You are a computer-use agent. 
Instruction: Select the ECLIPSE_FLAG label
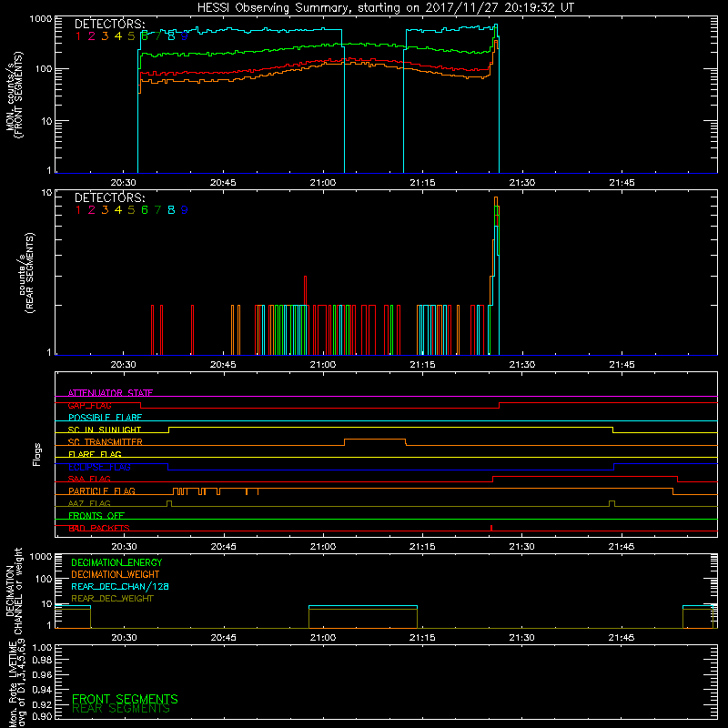pyautogui.click(x=99, y=467)
